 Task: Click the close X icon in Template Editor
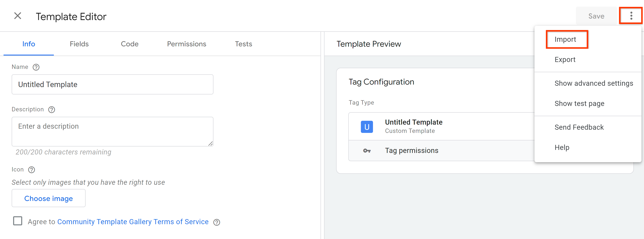pos(17,17)
